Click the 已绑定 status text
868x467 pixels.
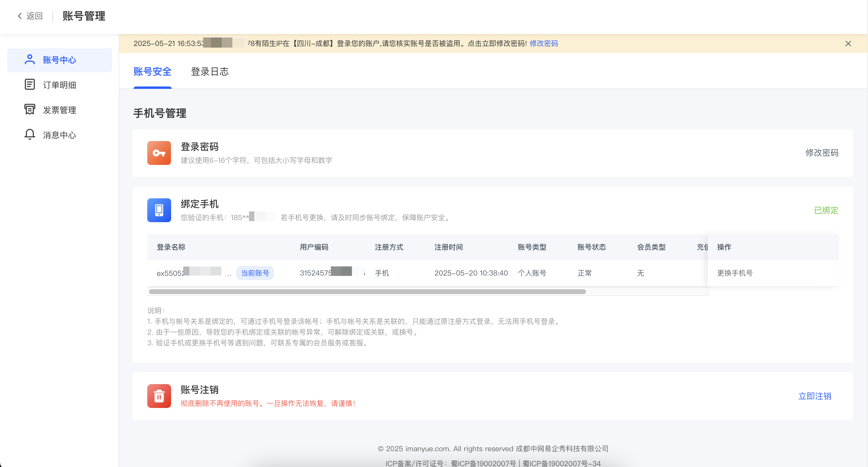826,210
